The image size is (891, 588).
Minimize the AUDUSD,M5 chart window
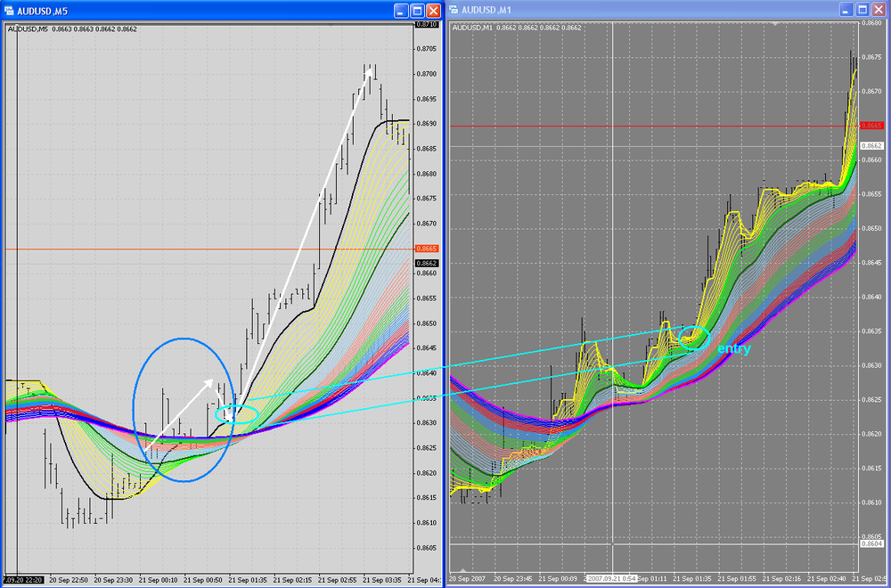coord(401,10)
